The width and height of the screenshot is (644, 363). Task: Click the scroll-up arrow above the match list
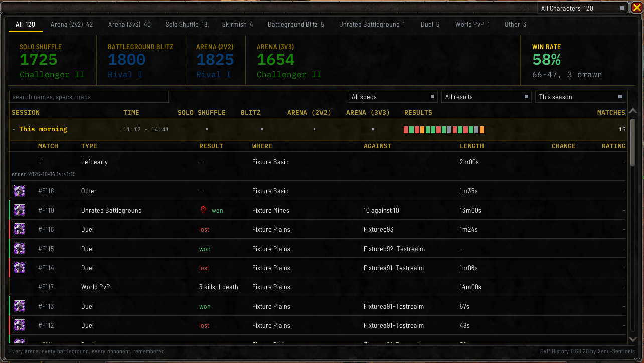tap(633, 111)
